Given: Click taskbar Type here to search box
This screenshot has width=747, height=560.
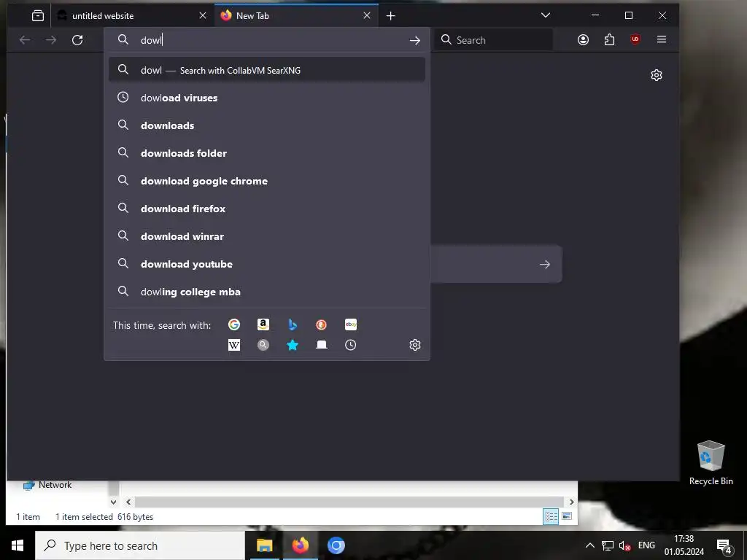Looking at the screenshot, I should (140, 545).
